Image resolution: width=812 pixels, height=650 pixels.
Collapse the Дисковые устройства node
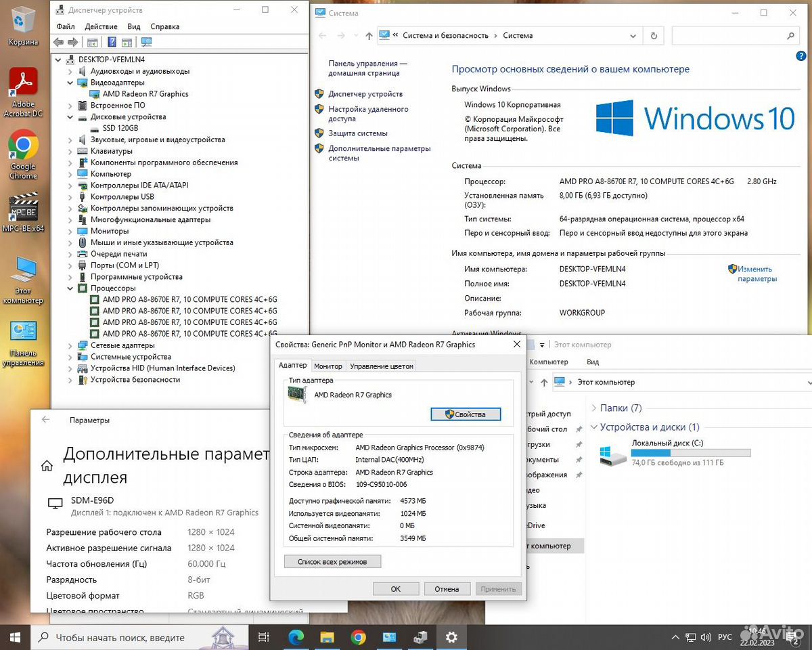(x=70, y=116)
